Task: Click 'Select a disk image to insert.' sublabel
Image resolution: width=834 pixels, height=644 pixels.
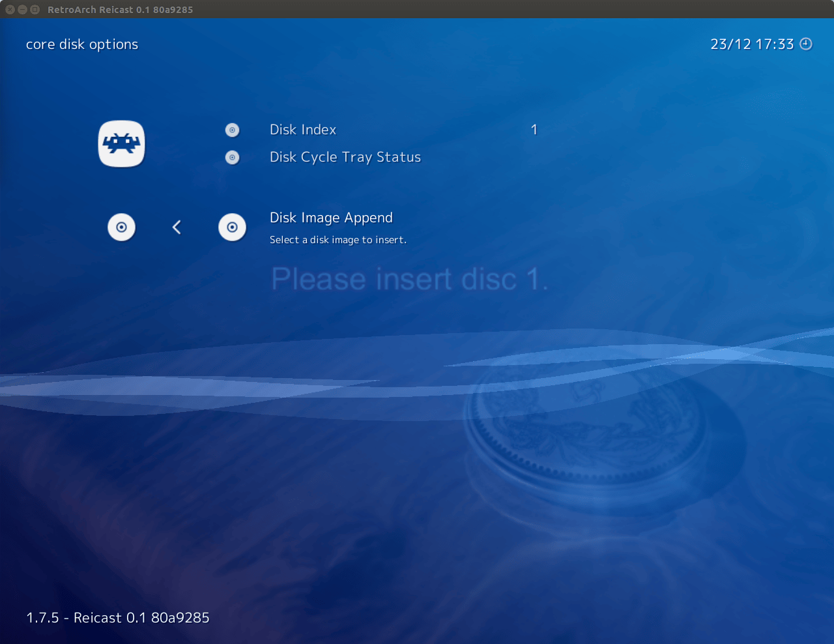Action: (x=338, y=240)
